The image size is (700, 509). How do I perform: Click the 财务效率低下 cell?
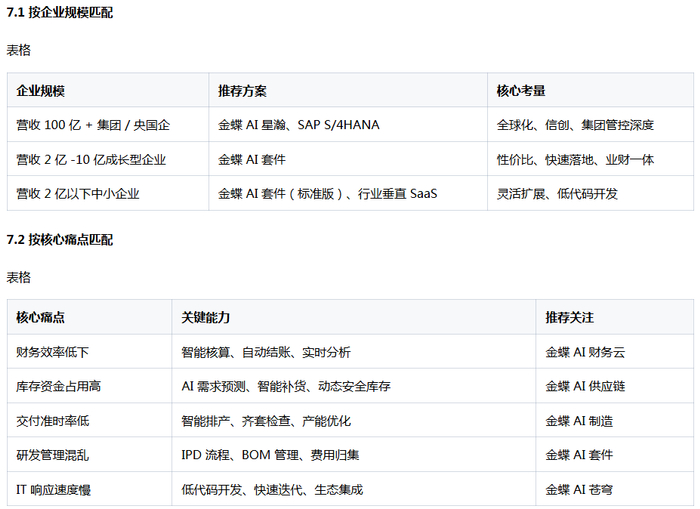(89, 352)
